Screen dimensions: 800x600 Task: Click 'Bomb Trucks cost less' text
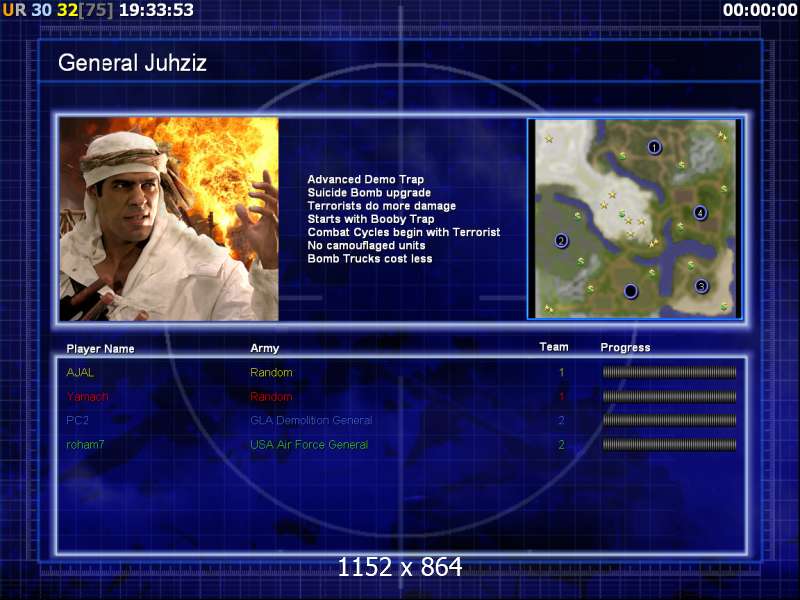(369, 259)
